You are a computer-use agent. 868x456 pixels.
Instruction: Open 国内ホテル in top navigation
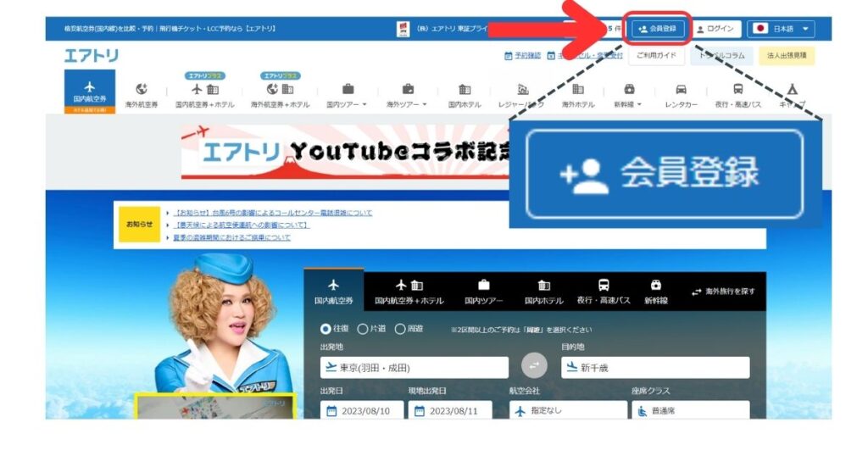(465, 95)
